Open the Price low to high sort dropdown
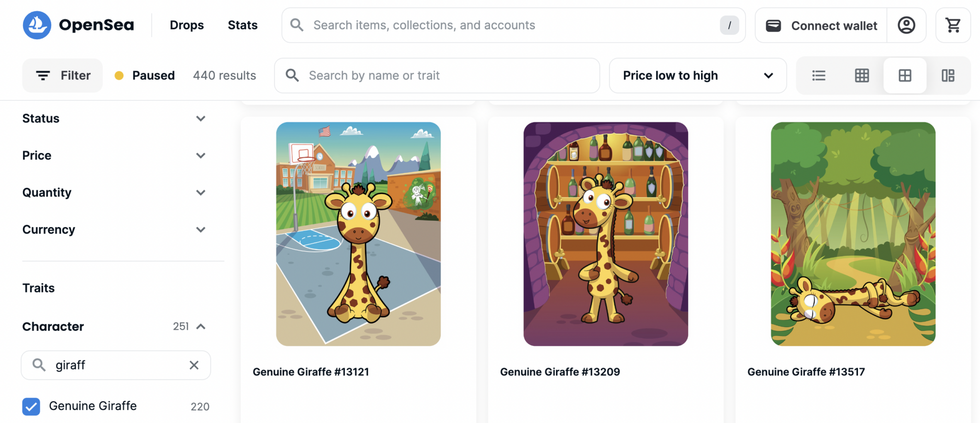This screenshot has height=423, width=980. coord(697,75)
